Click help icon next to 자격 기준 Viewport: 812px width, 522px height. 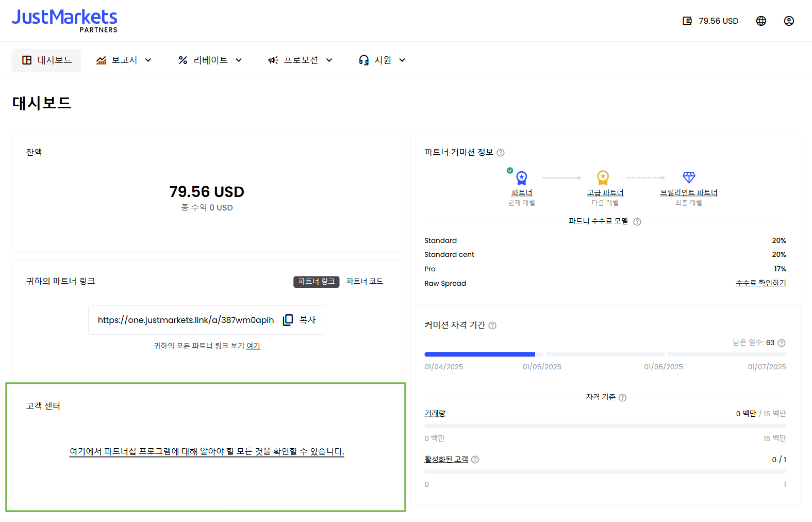[x=622, y=398]
